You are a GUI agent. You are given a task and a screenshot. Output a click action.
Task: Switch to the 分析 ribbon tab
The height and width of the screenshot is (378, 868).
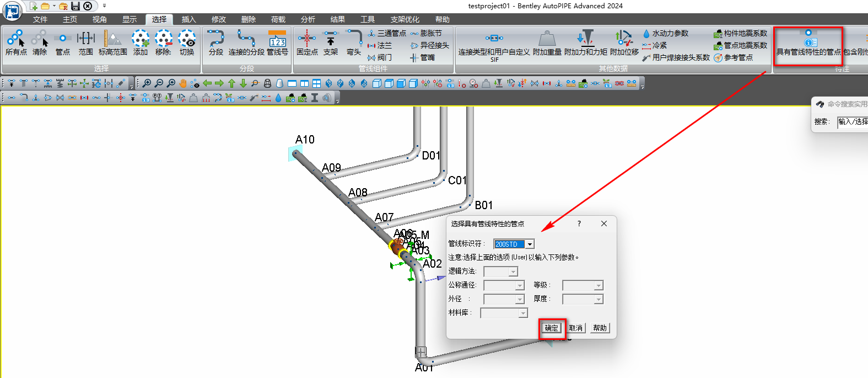coord(308,19)
